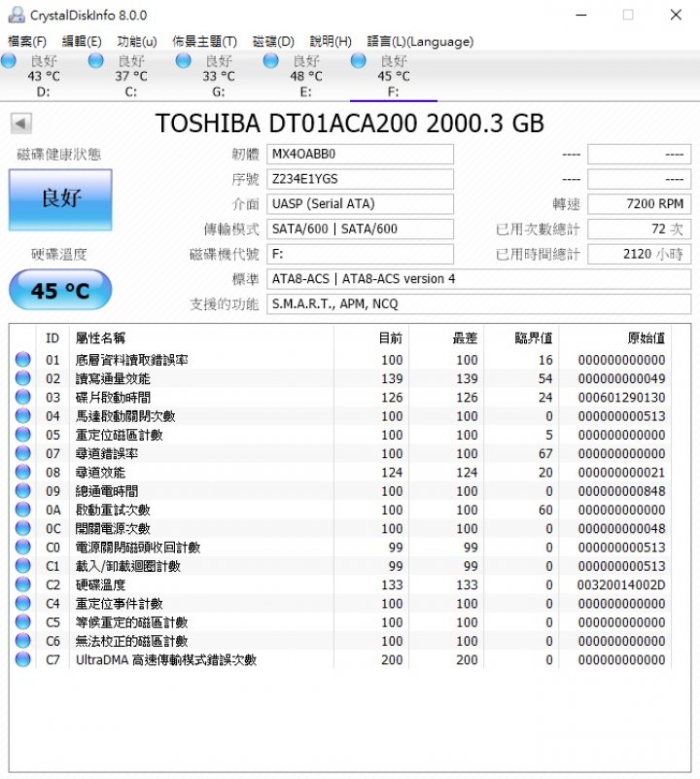
Task: Click status orb for attribute 07
Action: point(23,453)
